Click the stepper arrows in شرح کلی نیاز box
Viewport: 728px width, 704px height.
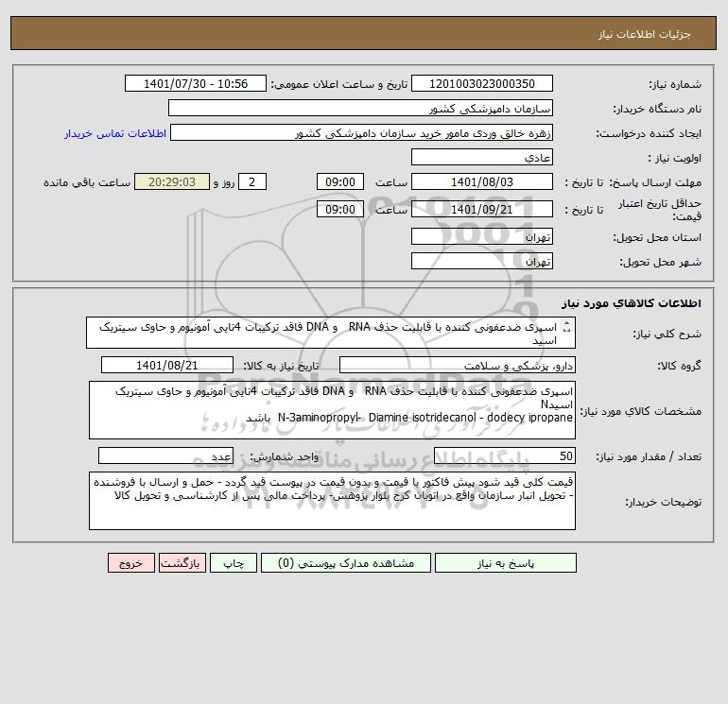(566, 327)
